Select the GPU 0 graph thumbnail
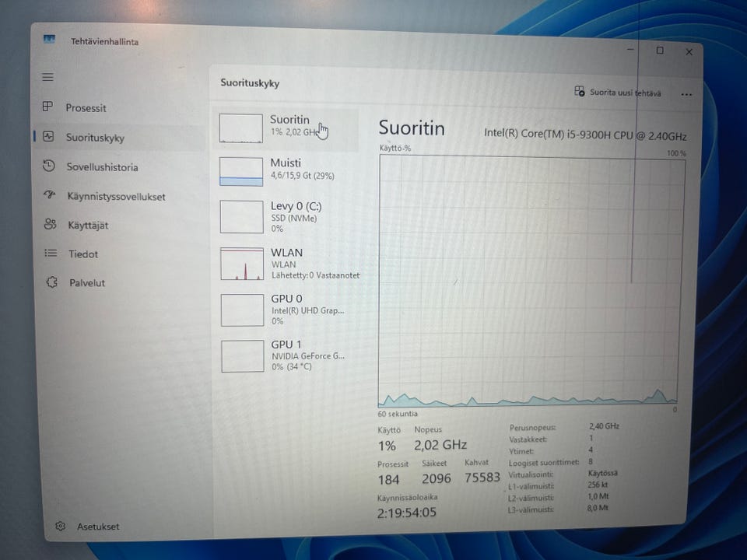Image resolution: width=747 pixels, height=560 pixels. 243,310
